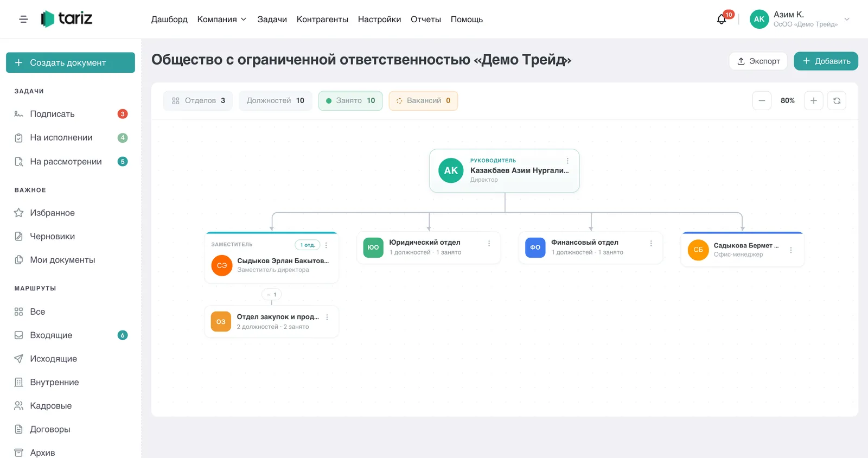Click the copy icon beside Мои документы
The height and width of the screenshot is (458, 868).
pos(18,260)
